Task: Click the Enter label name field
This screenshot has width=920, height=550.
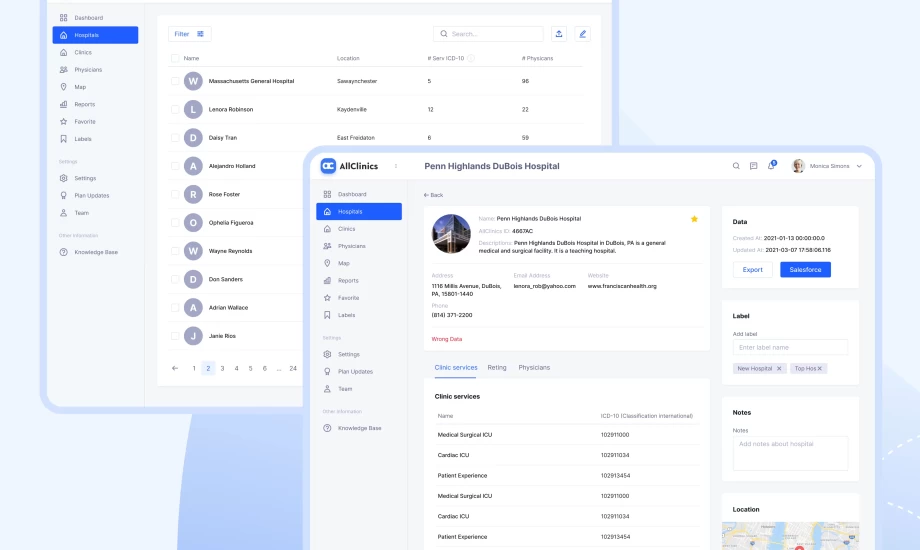Action: [x=790, y=347]
